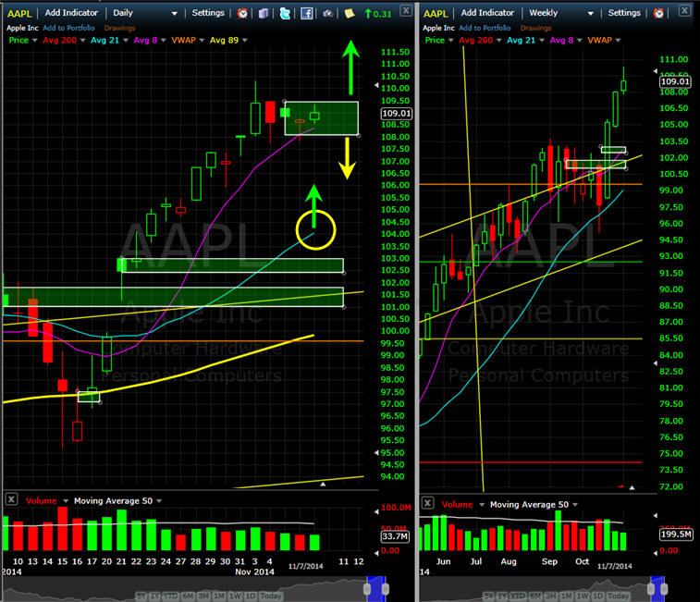Open Settings in Daily chart

[208, 13]
